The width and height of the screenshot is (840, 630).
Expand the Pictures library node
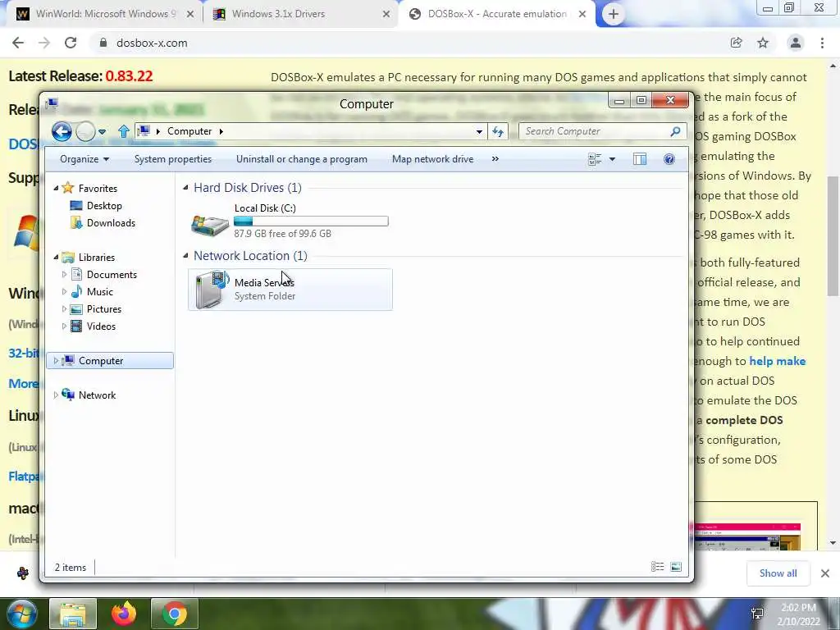(64, 309)
